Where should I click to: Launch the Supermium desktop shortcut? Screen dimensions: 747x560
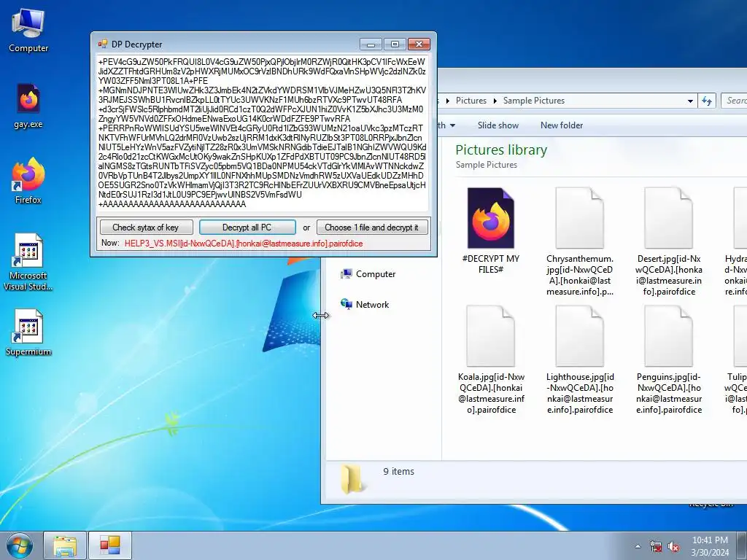pyautogui.click(x=28, y=332)
